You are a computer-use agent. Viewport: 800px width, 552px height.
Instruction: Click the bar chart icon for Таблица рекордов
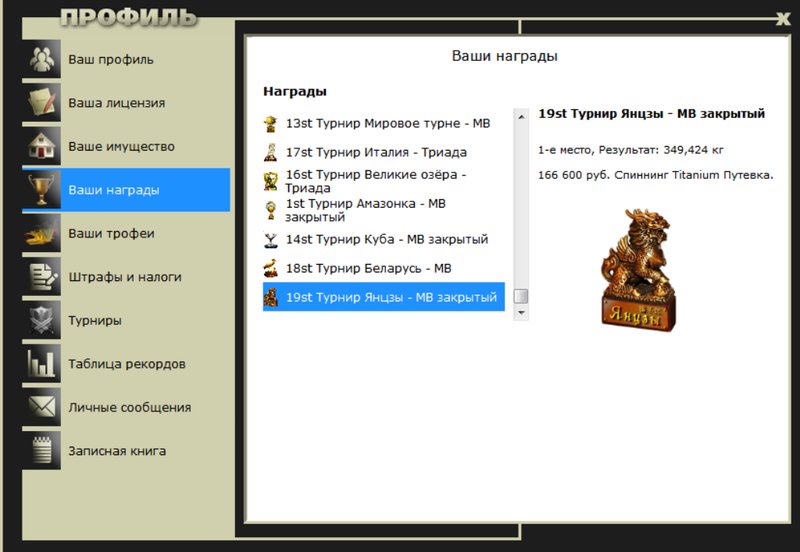tap(42, 364)
